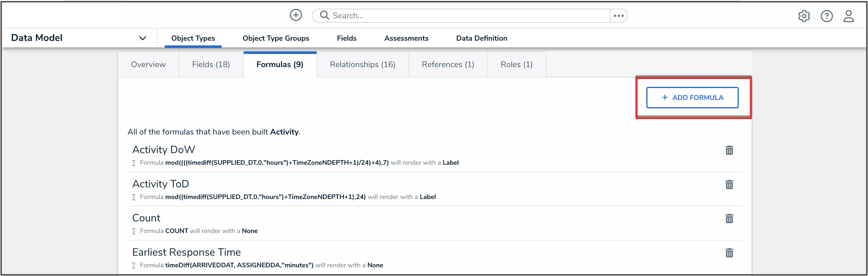Switch to Object Type Groups tab
868x276 pixels.
coord(276,38)
